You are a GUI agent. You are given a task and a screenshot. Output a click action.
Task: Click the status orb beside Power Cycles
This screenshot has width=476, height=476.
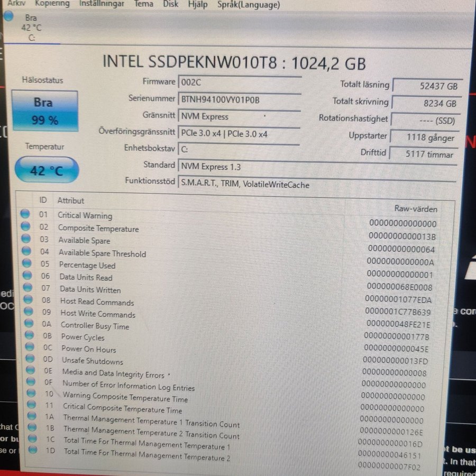click(x=29, y=335)
